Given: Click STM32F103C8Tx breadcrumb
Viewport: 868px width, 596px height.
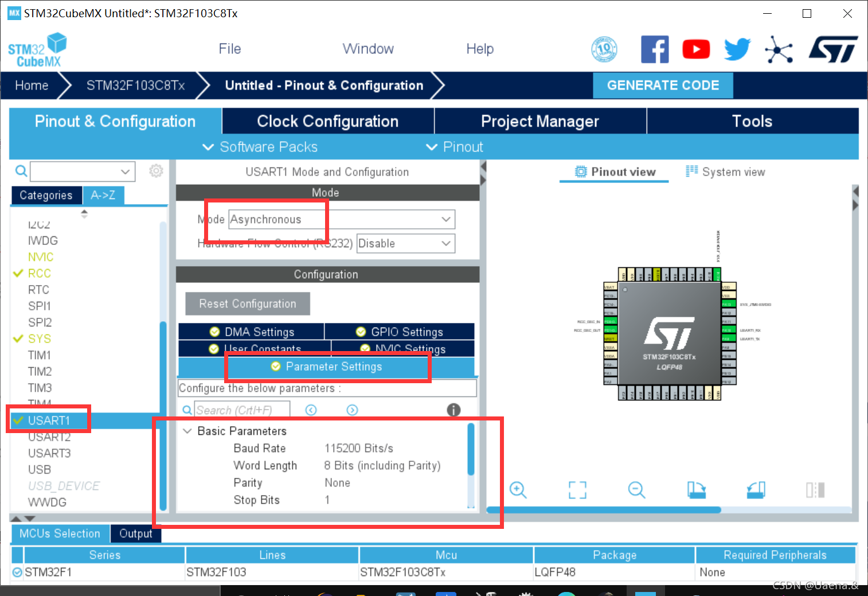Looking at the screenshot, I should pyautogui.click(x=136, y=85).
